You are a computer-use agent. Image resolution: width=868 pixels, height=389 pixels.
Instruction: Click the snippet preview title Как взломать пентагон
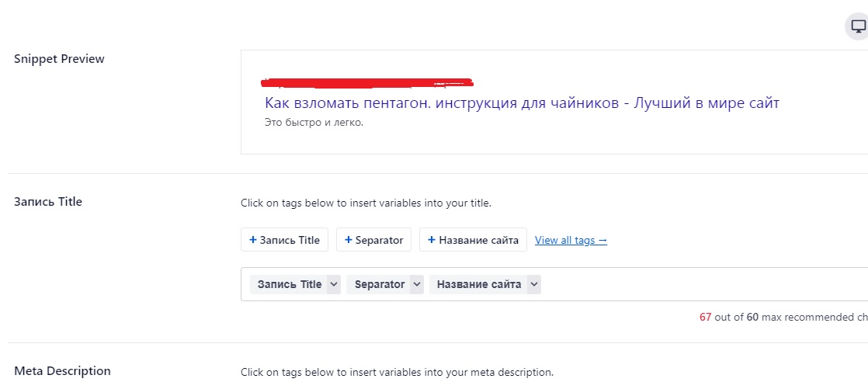point(522,103)
